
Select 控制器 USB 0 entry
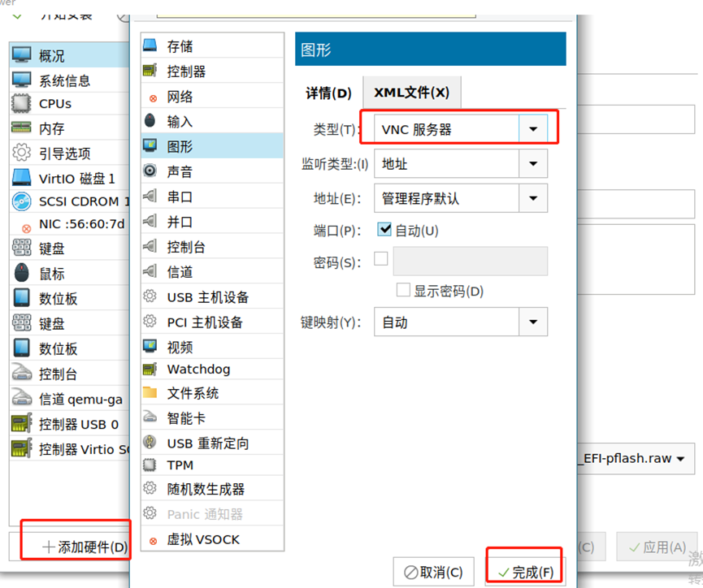click(x=70, y=423)
